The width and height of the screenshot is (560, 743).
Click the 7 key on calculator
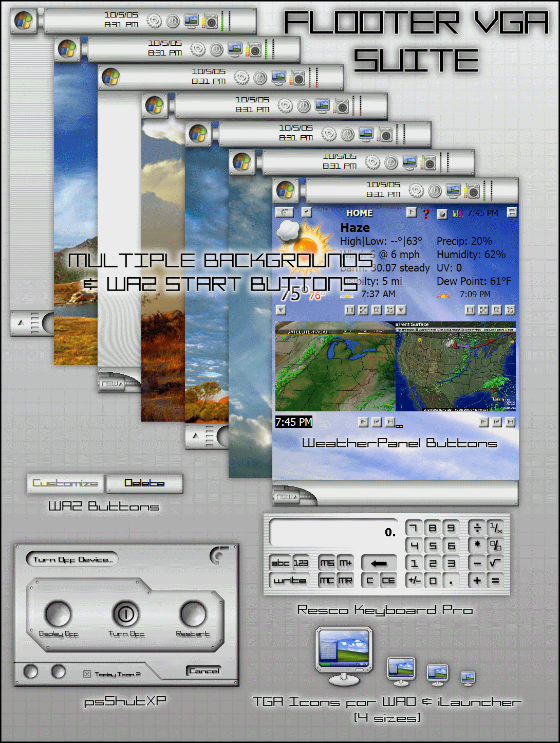(x=414, y=528)
